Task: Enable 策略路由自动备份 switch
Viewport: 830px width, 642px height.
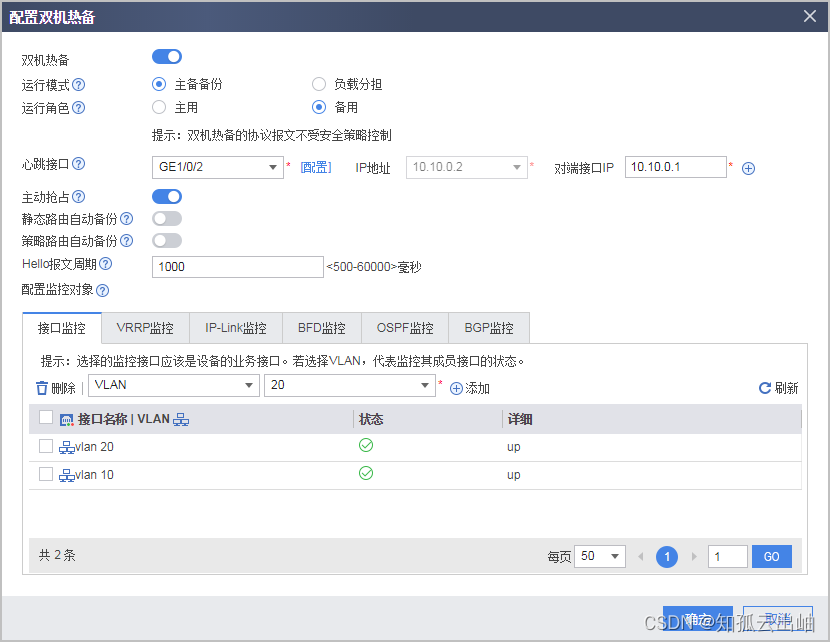Action: pos(167,241)
